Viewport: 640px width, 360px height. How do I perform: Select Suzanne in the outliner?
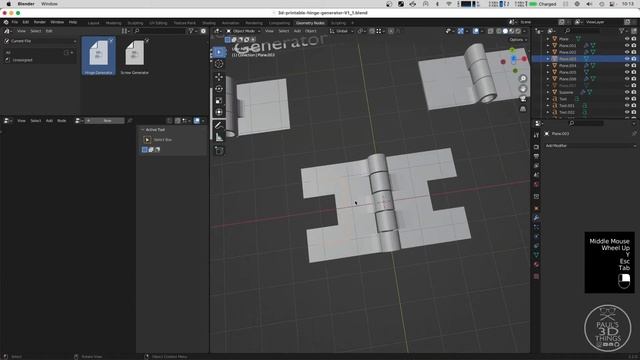click(x=566, y=92)
